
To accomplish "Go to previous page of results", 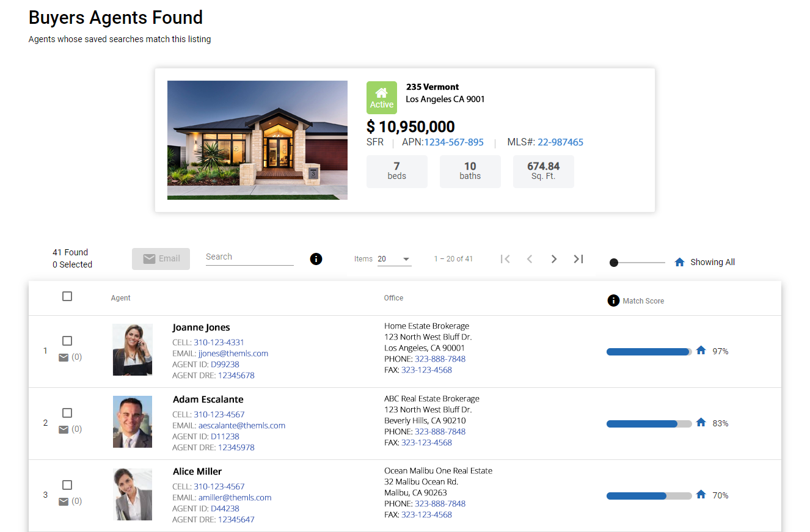I will coord(530,259).
